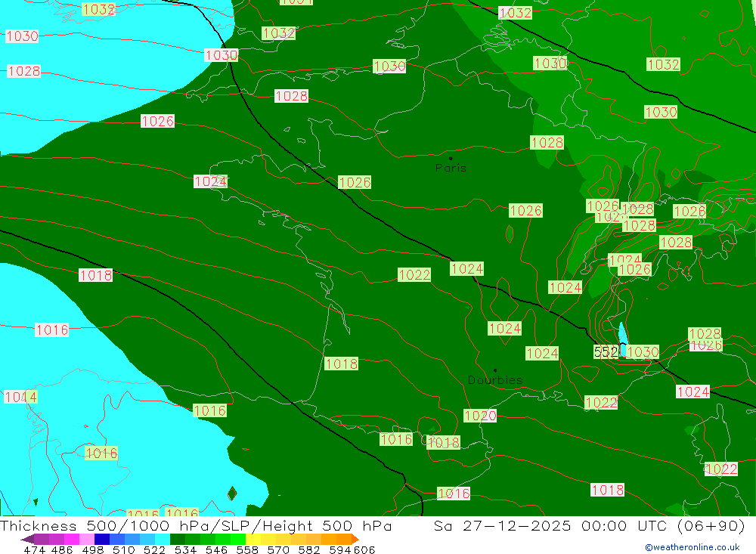This screenshot has height=554, width=756.
Task: Click the 510 legend value
Action: click(x=123, y=550)
